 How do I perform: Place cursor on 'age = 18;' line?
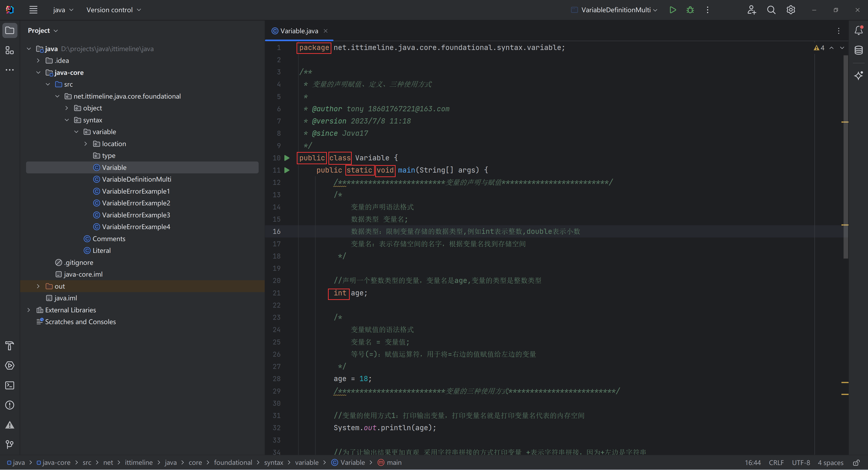[x=352, y=379]
